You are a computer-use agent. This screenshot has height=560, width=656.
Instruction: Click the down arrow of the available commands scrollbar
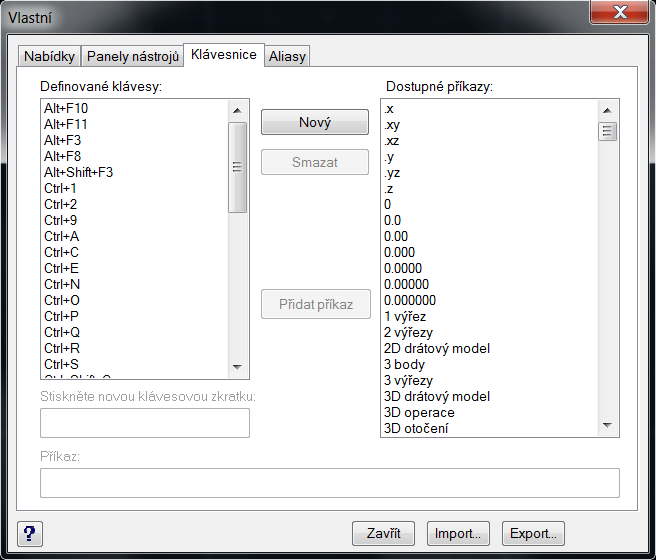(607, 425)
